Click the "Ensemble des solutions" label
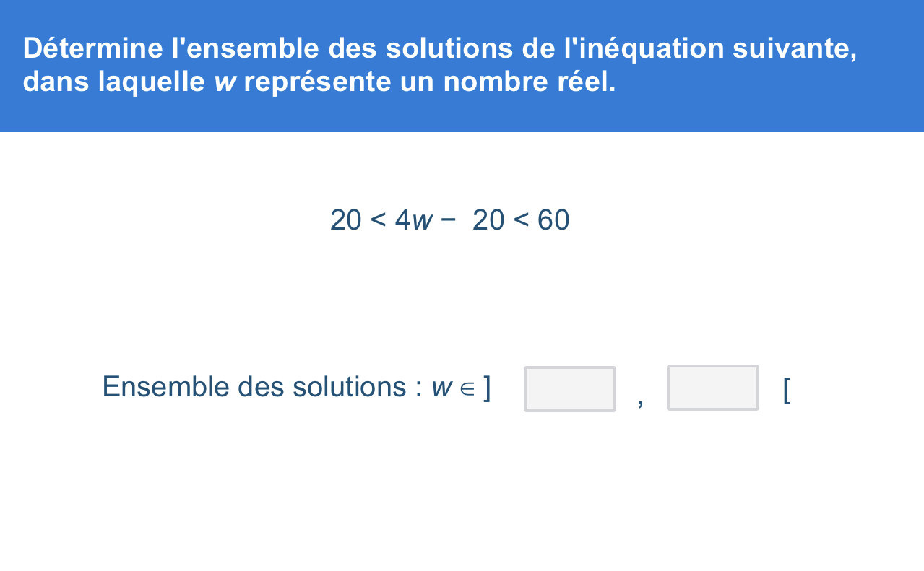Viewport: 924px width, 571px height. pyautogui.click(x=257, y=387)
